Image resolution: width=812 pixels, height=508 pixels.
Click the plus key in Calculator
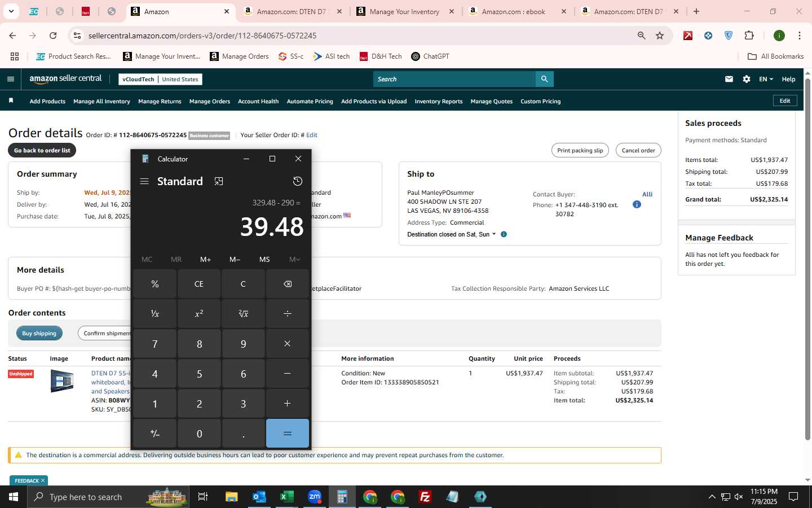tap(288, 404)
